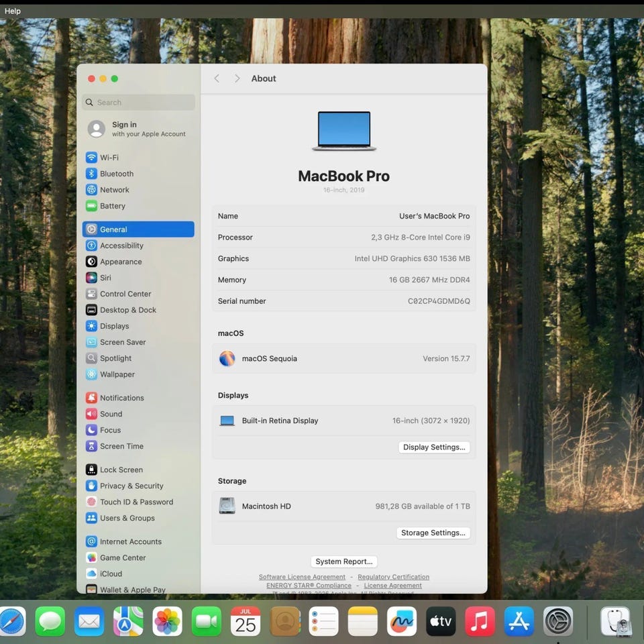This screenshot has width=644, height=644.
Task: Open Notifications settings
Action: (138, 398)
